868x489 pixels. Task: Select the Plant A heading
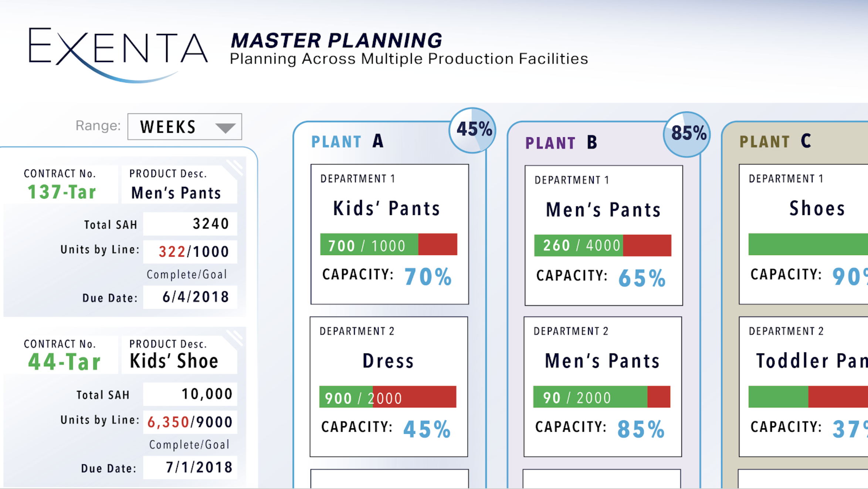tap(347, 141)
